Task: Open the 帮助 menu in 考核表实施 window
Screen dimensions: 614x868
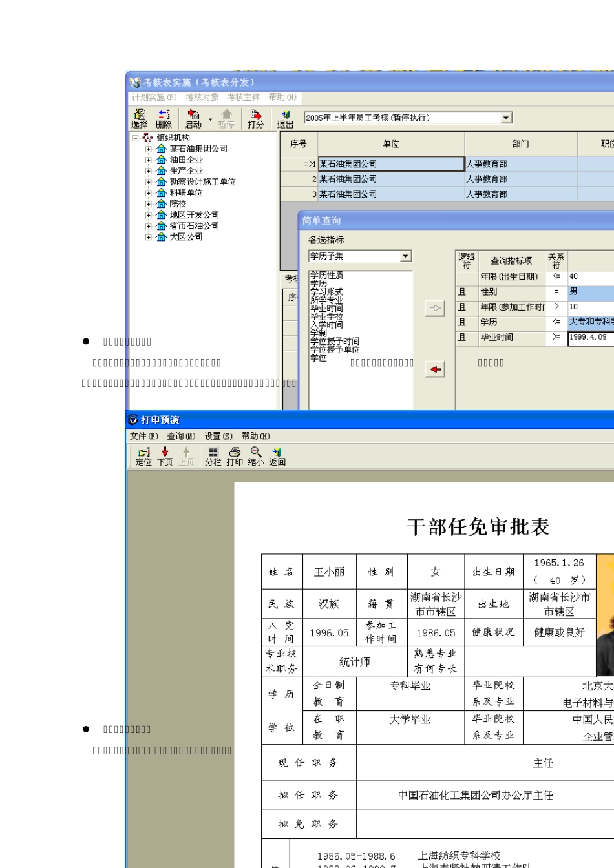Action: point(282,97)
